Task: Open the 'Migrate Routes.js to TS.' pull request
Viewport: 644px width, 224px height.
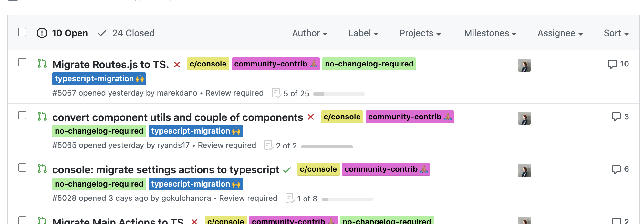Action: (110, 65)
